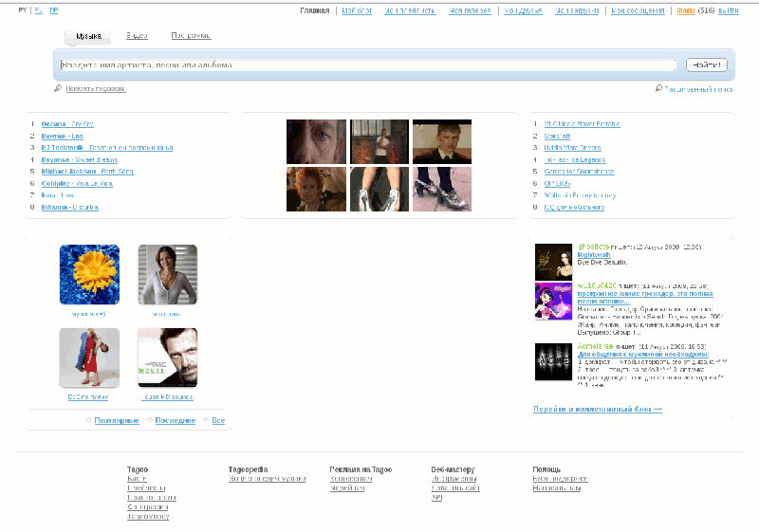Go to the collective blog link
This screenshot has height=532, width=759.
(598, 409)
